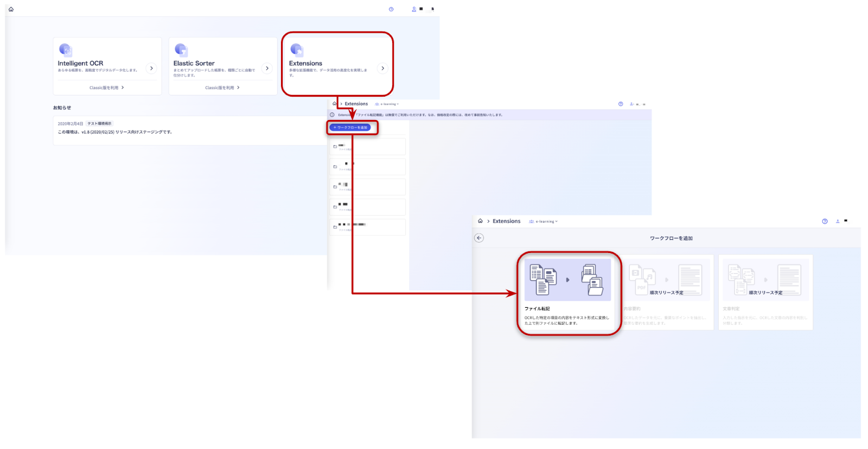Open the fourth workflow folder in the list
The image size is (868, 449).
367,207
